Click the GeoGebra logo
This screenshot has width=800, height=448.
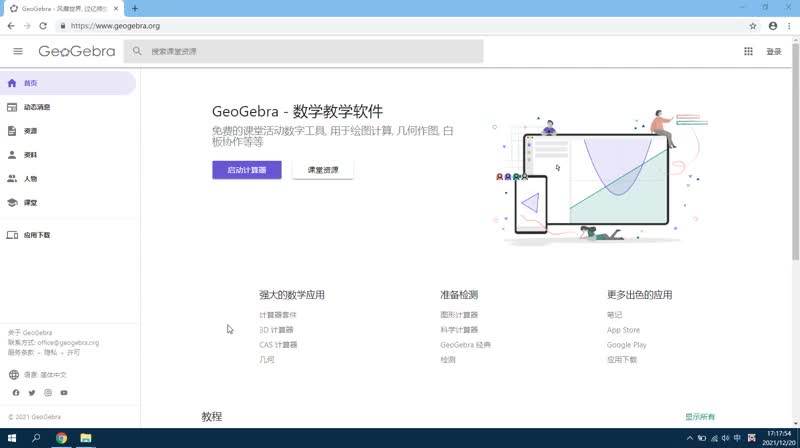(77, 51)
